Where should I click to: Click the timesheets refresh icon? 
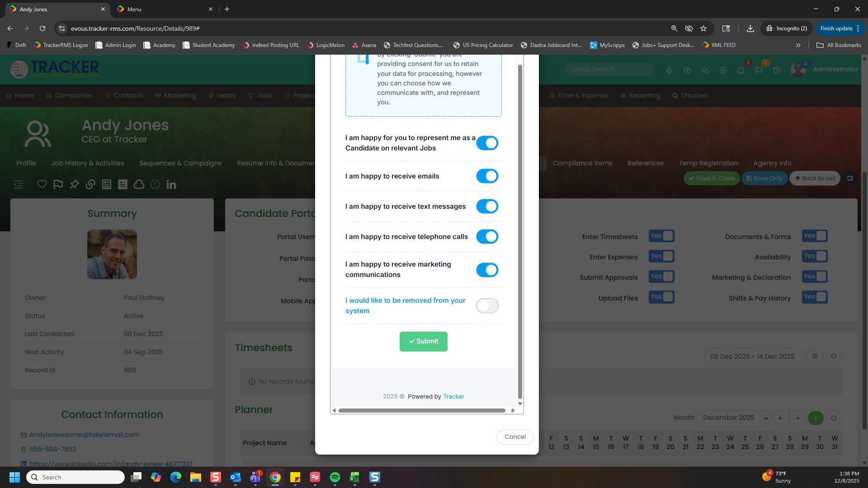tap(833, 356)
